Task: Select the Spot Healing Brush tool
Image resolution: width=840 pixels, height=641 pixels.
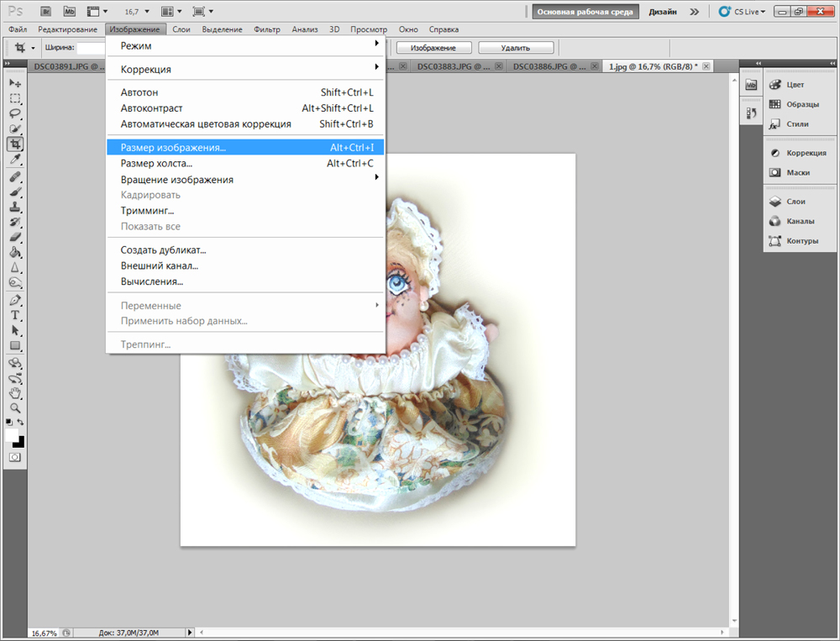Action: pos(15,177)
